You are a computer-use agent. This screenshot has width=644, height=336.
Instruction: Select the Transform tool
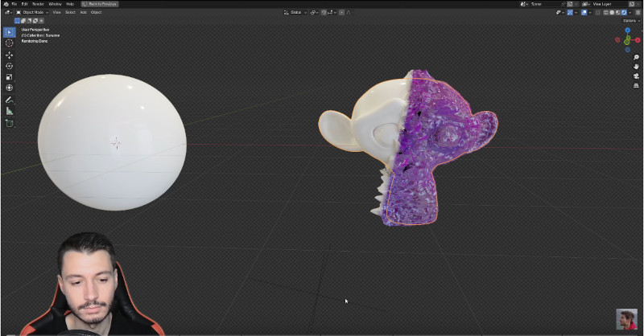click(9, 88)
